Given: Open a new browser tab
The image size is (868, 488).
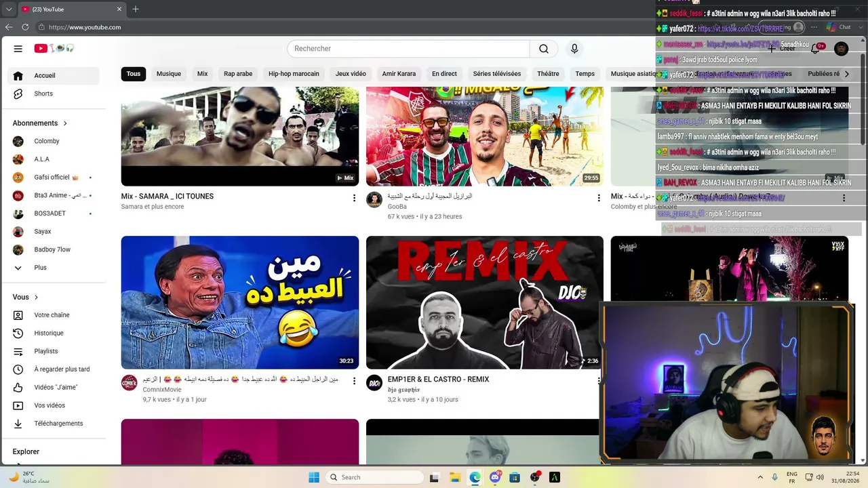Looking at the screenshot, I should pyautogui.click(x=136, y=9).
